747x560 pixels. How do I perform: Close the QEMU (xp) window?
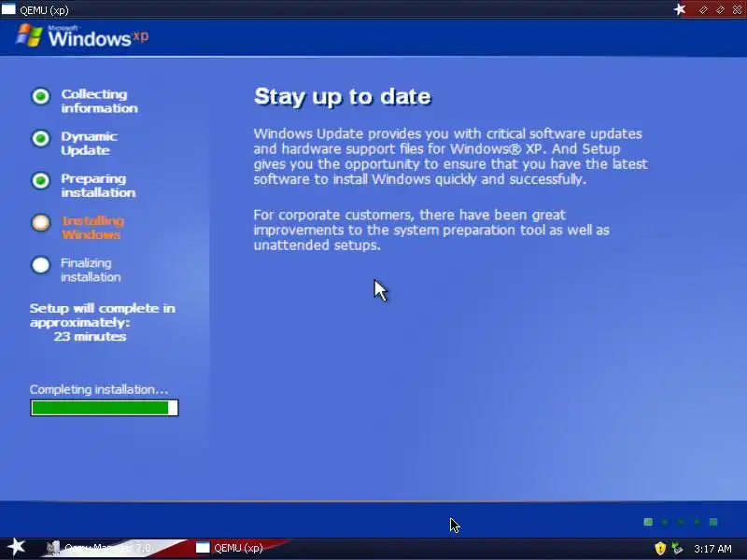(737, 9)
